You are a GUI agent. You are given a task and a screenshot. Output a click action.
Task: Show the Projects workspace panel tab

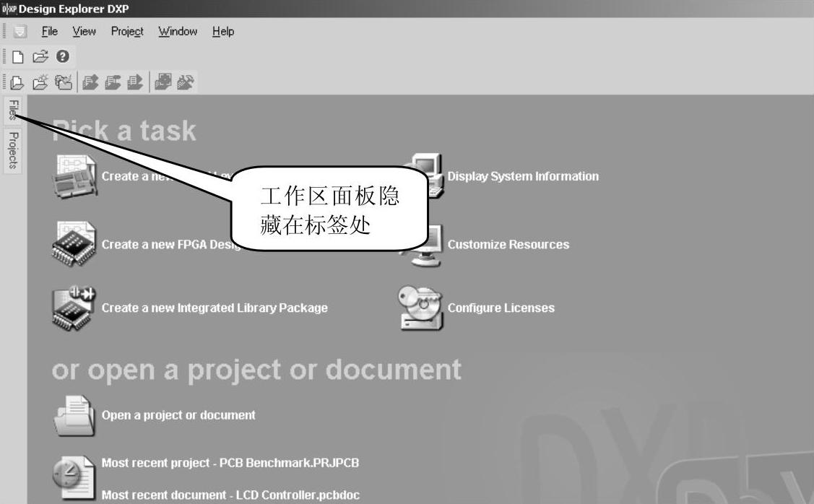[x=13, y=150]
